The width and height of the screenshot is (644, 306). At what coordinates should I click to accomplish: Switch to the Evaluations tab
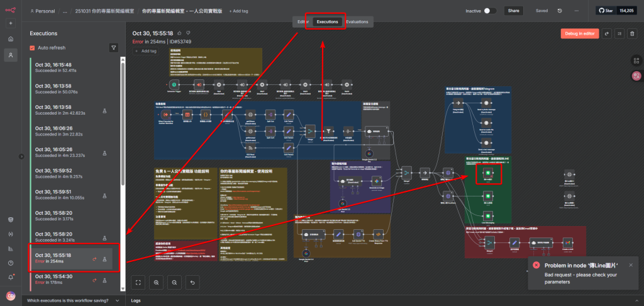(x=357, y=22)
